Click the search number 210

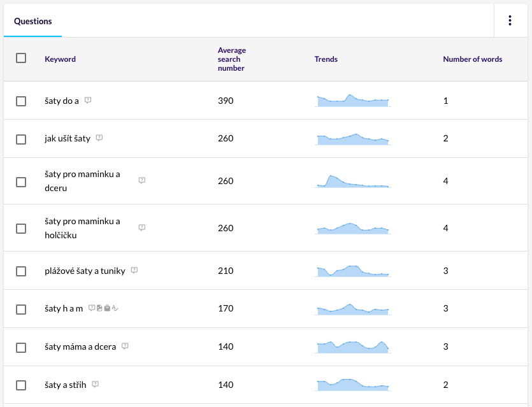[x=226, y=271]
